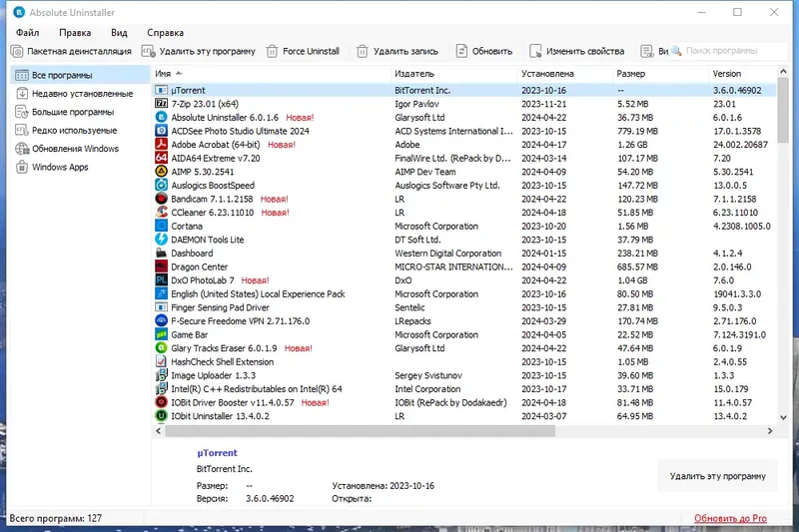The height and width of the screenshot is (532, 799).
Task: Click the Изменить свойства toolbar icon
Action: pyautogui.click(x=535, y=52)
